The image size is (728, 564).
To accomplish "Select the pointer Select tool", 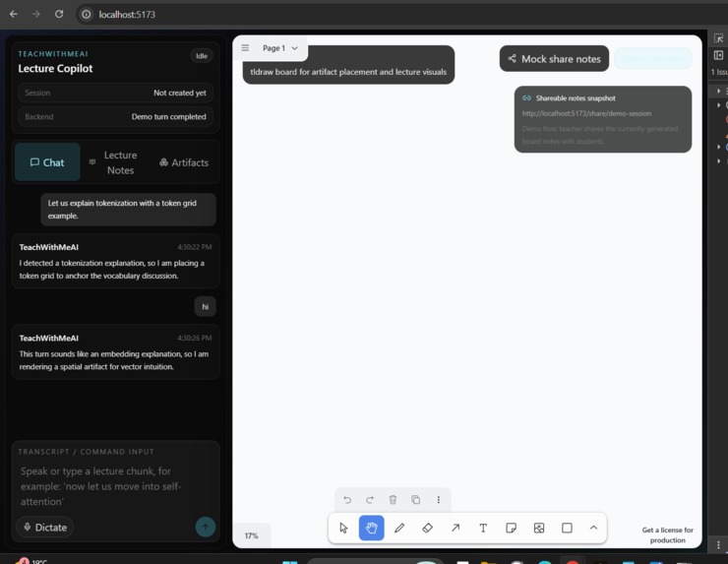I will (343, 528).
